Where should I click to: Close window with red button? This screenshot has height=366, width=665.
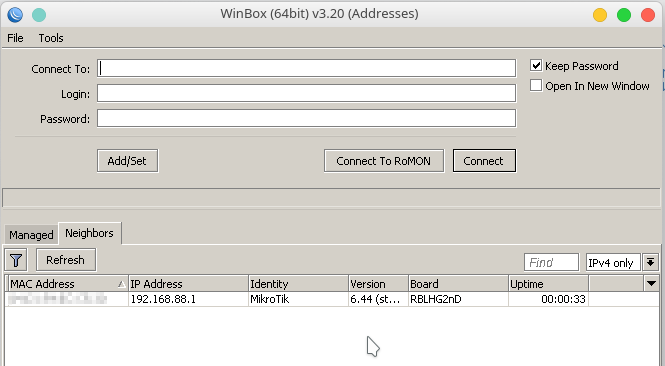pyautogui.click(x=648, y=15)
